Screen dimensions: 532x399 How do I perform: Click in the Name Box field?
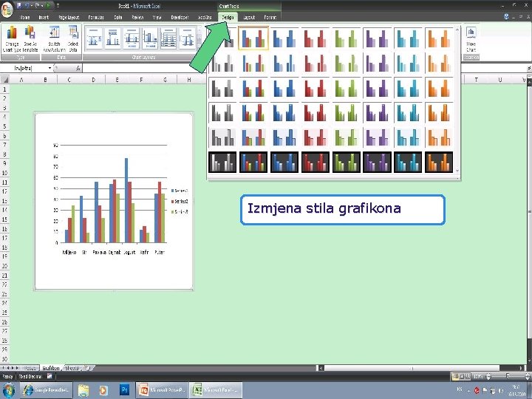[x=24, y=68]
